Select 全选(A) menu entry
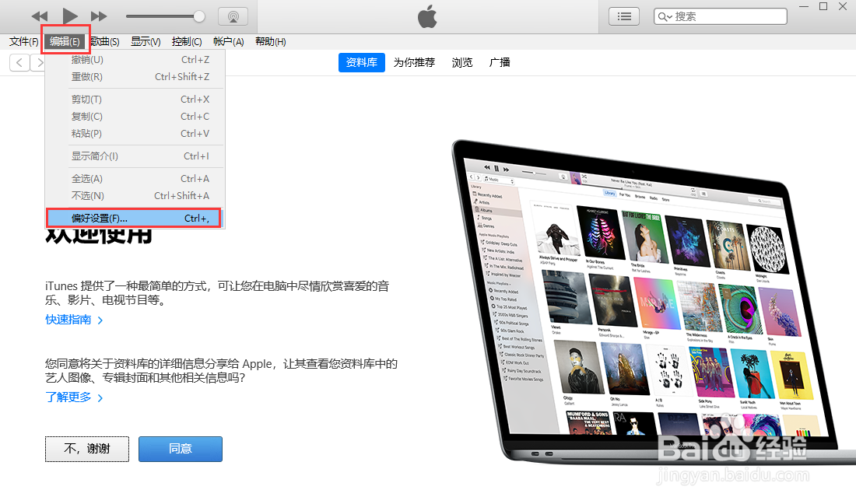 click(135, 178)
